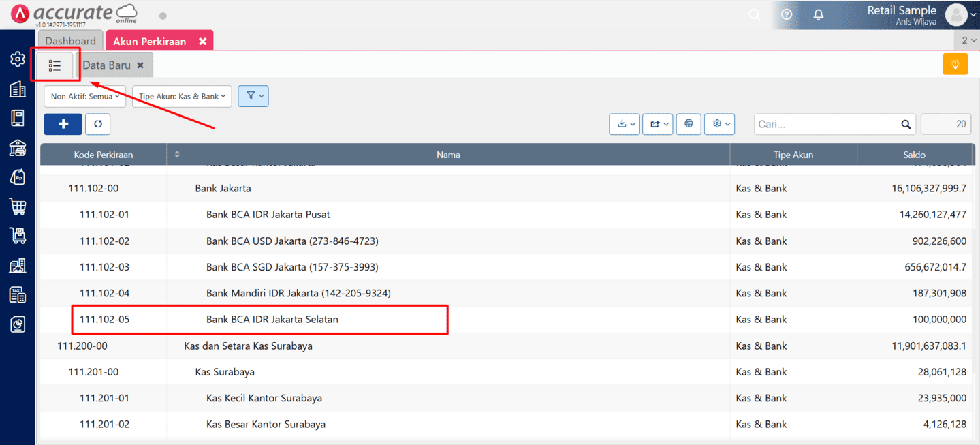Click the shopping cart sidebar icon
The image size is (980, 445).
point(18,206)
